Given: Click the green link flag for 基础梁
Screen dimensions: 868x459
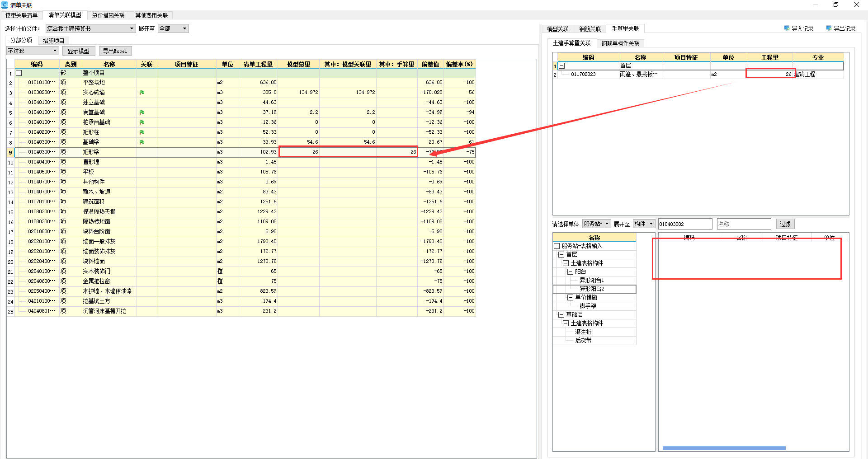Looking at the screenshot, I should tap(142, 142).
